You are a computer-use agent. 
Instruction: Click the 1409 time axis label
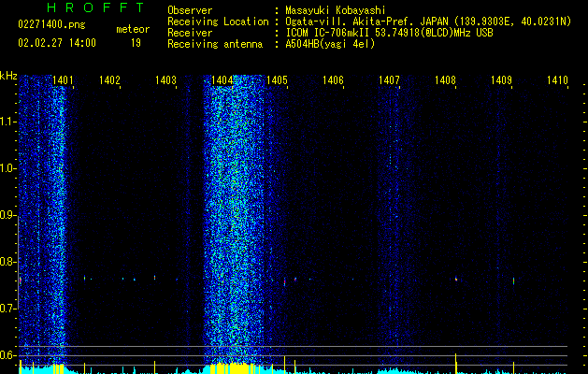pos(501,80)
